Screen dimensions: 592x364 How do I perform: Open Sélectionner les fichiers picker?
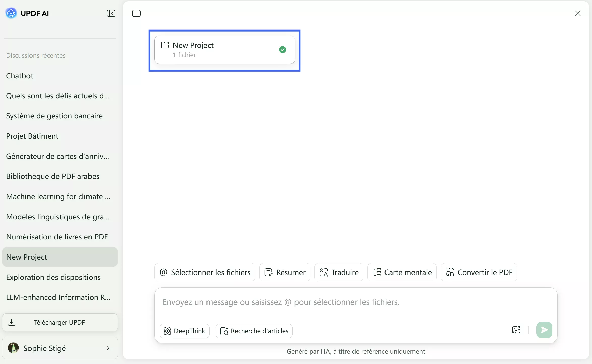coord(205,272)
